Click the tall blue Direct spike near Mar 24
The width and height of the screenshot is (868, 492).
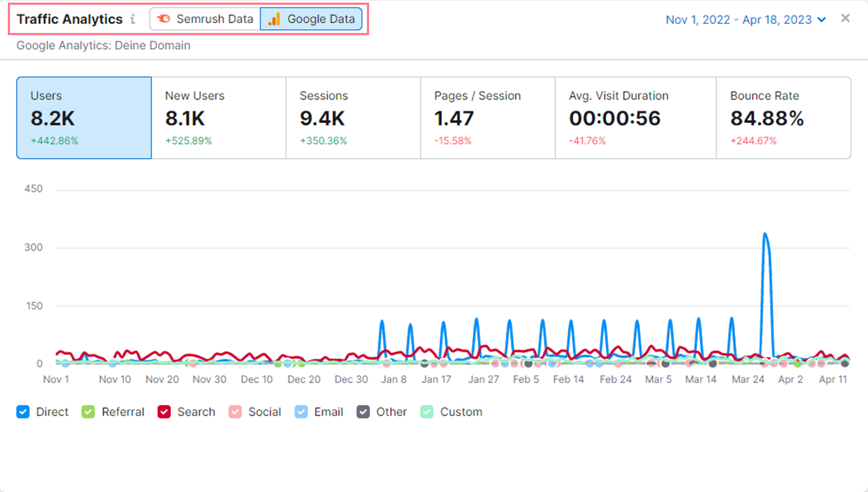point(766,295)
